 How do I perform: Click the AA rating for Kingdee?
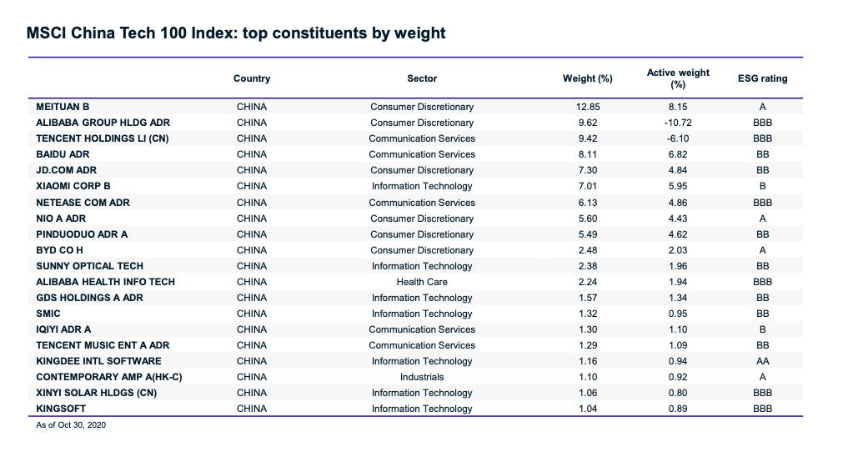click(762, 361)
